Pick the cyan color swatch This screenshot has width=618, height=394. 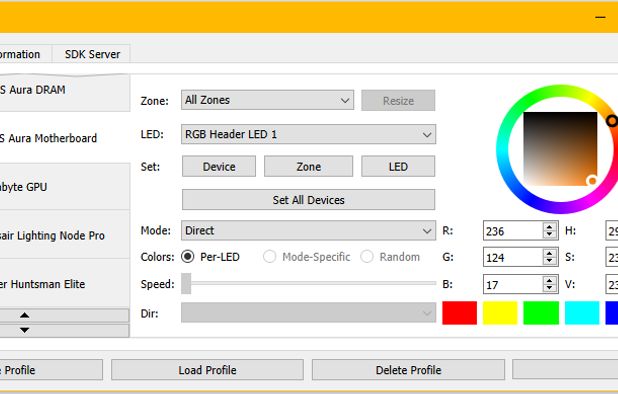[x=582, y=313]
